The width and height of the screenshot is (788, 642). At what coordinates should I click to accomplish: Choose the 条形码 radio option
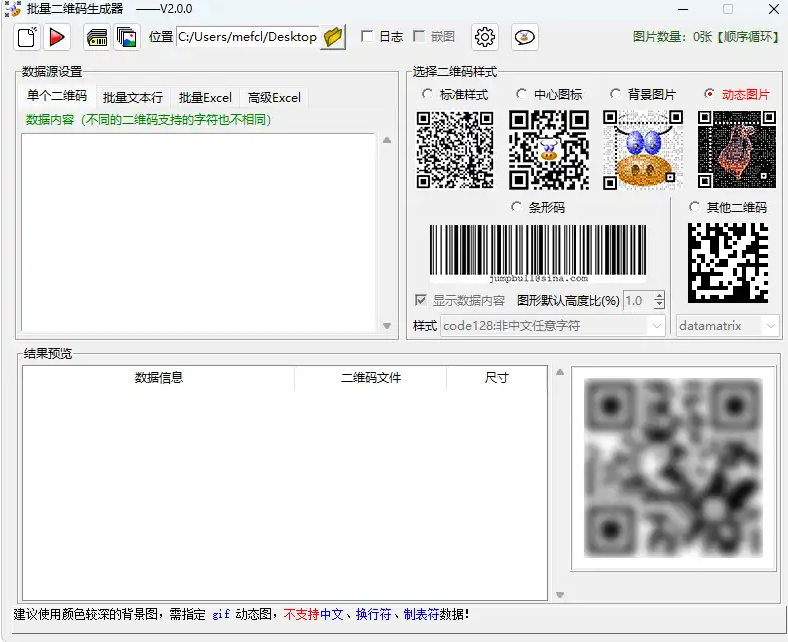point(517,207)
